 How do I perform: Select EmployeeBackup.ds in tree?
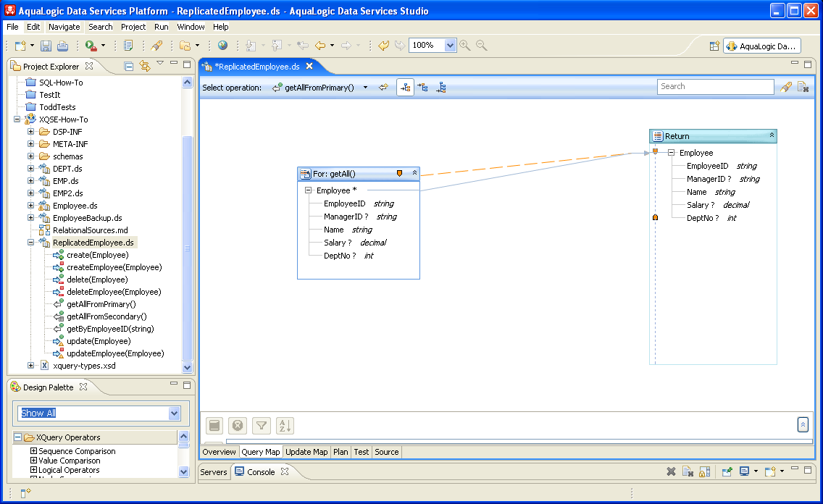click(87, 218)
